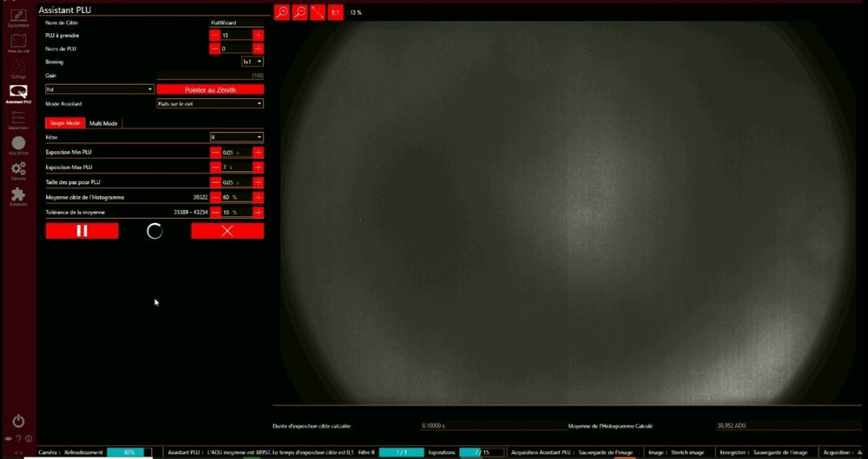This screenshot has width=868, height=459.
Task: Open the Séquenceur sidebar icon
Action: pyautogui.click(x=18, y=120)
